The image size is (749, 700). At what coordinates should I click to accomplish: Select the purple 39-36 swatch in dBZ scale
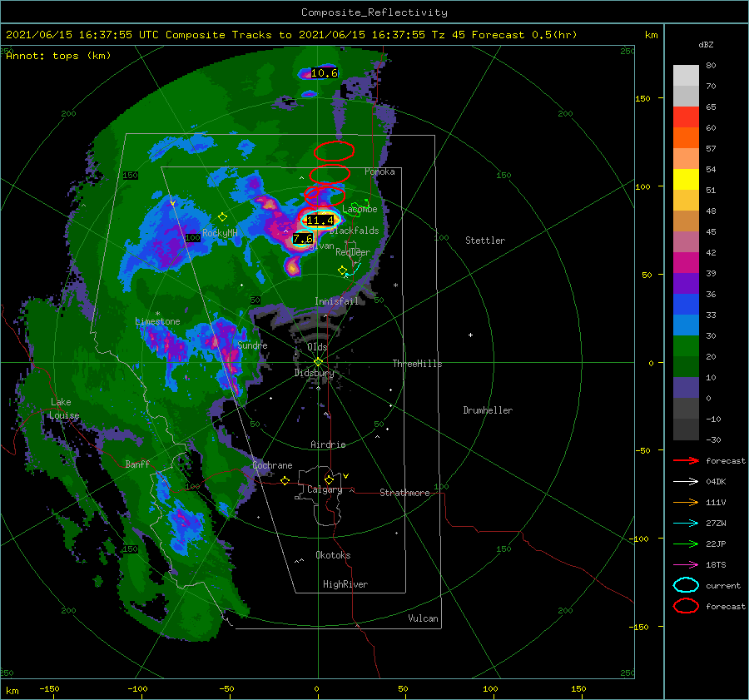coord(686,283)
